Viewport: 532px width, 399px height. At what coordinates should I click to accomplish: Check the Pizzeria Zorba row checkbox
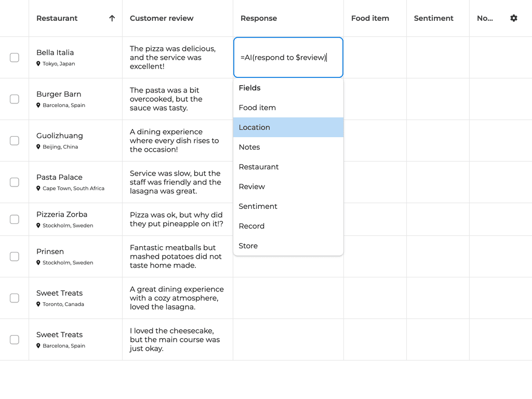point(15,219)
